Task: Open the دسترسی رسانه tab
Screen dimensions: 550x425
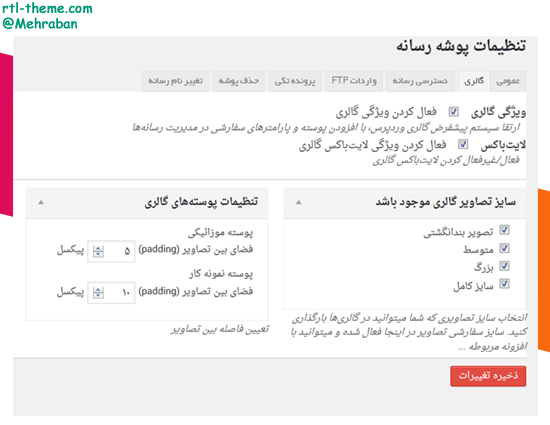Action: pos(420,81)
